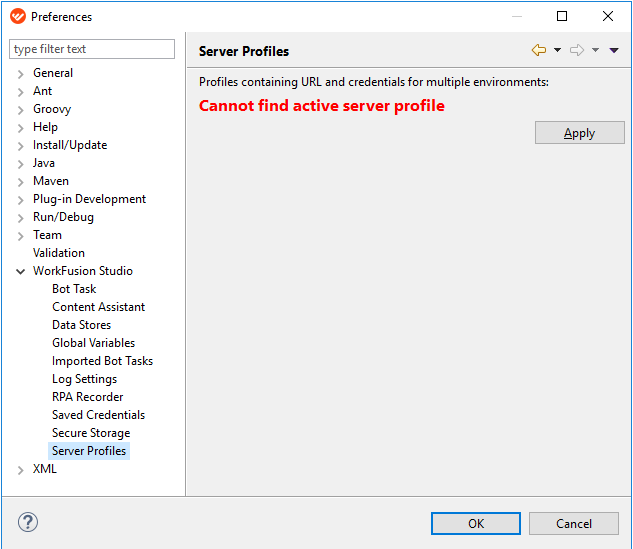Expand the XML tree node
The height and width of the screenshot is (549, 633).
(x=21, y=470)
